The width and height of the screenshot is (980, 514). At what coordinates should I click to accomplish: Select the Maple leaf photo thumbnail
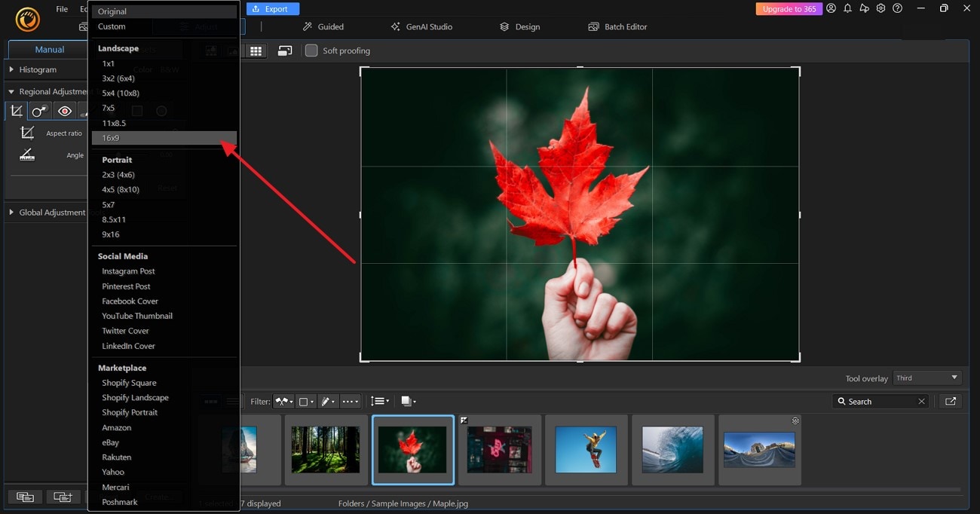413,449
